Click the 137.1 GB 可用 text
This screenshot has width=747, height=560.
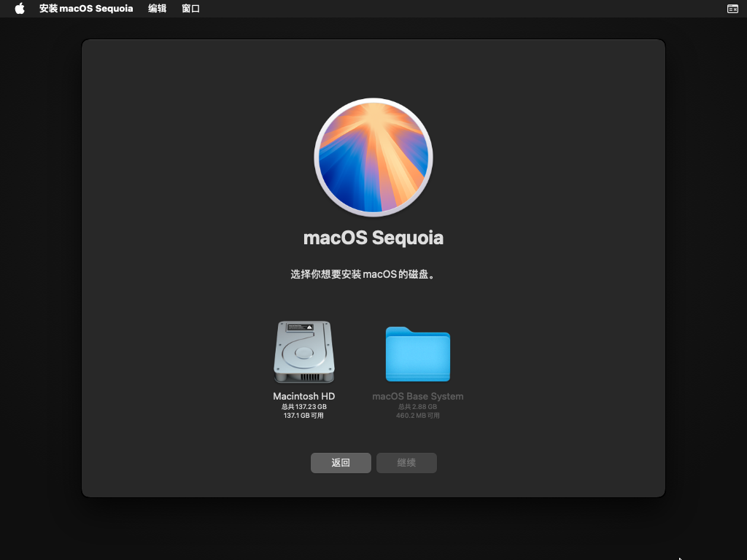[304, 416]
